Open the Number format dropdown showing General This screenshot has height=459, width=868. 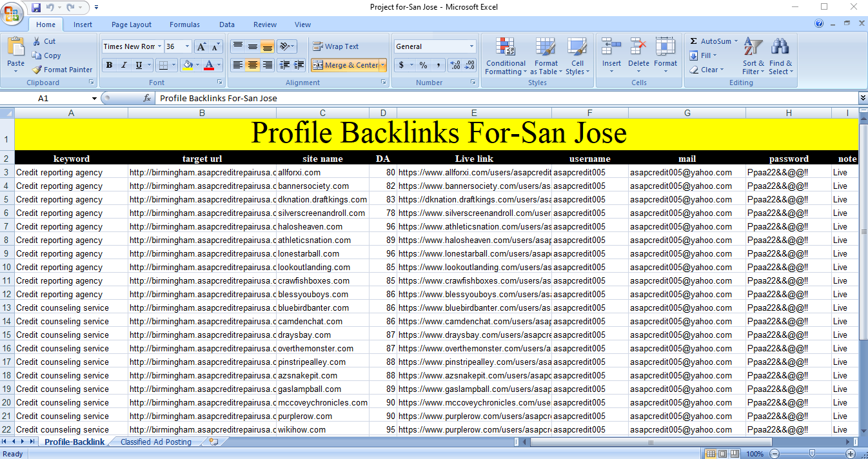[434, 46]
